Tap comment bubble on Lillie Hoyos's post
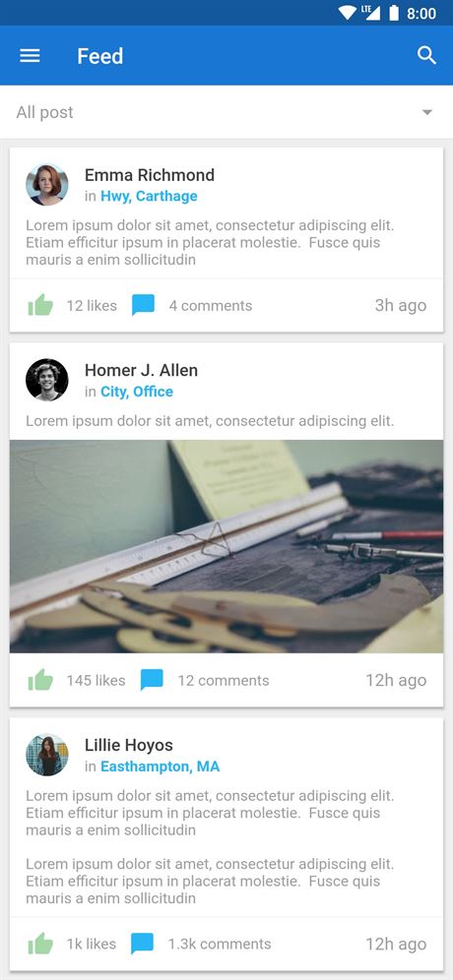Viewport: 453px width, 980px height. click(142, 944)
